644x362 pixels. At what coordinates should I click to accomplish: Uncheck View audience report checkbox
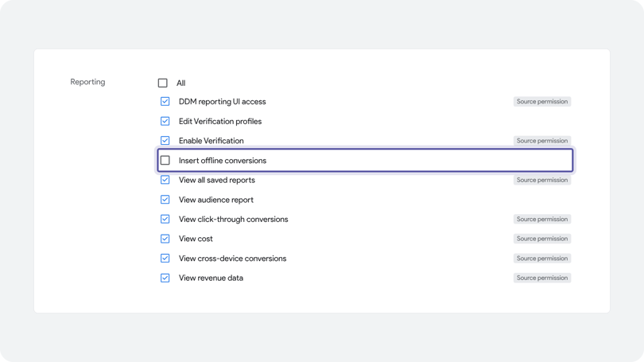[165, 200]
